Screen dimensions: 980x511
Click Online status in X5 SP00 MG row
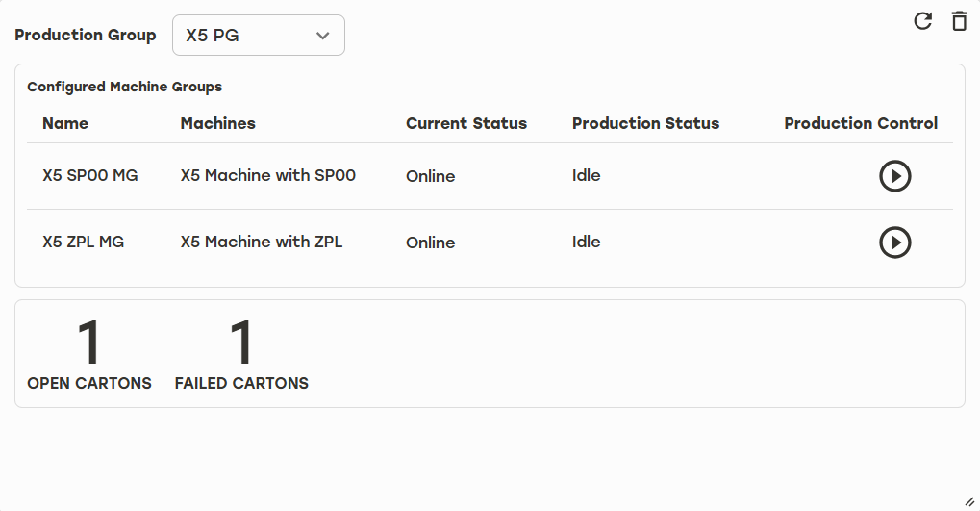pyautogui.click(x=431, y=176)
